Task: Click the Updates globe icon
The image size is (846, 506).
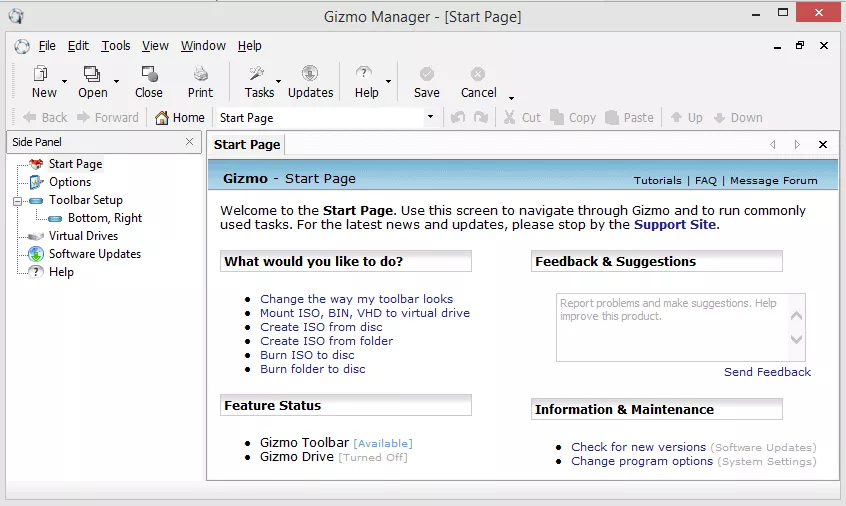Action: (310, 73)
